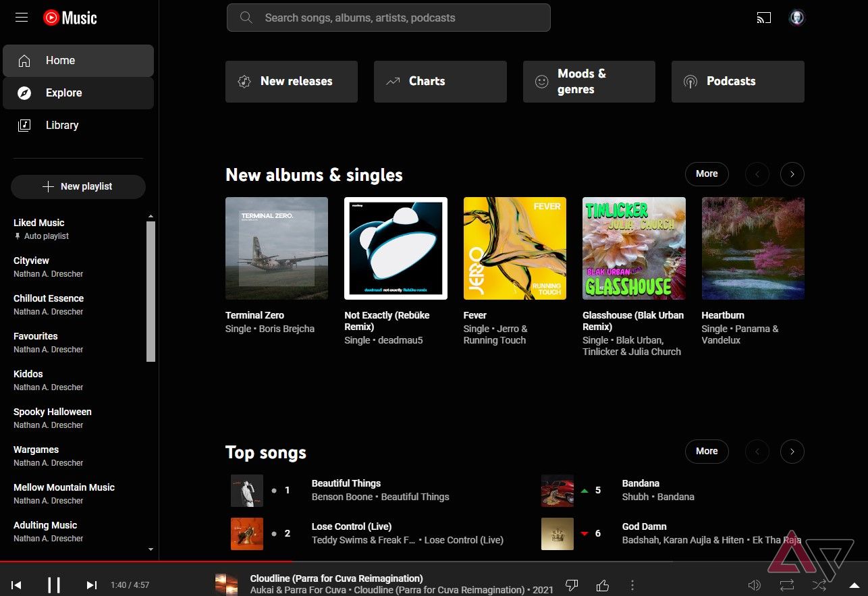Pause the current song
Viewport: 868px width, 596px height.
[54, 585]
